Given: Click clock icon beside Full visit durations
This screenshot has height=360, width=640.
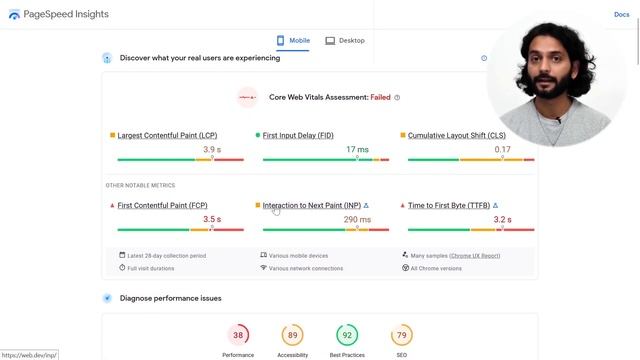Looking at the screenshot, I should click(122, 268).
